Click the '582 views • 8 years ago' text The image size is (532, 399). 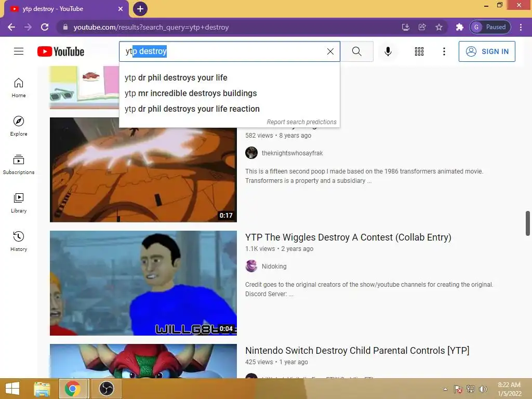pyautogui.click(x=278, y=136)
